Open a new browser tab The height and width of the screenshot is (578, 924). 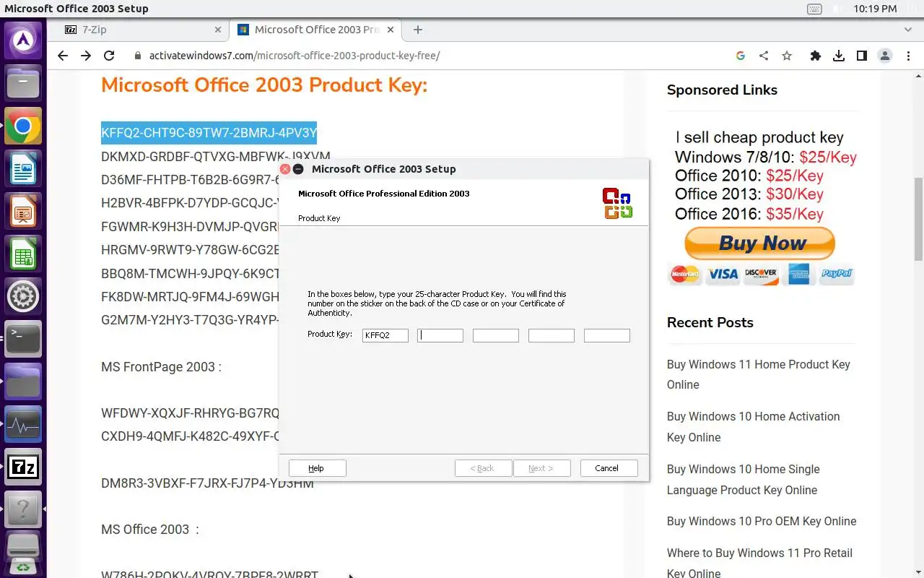pyautogui.click(x=418, y=30)
